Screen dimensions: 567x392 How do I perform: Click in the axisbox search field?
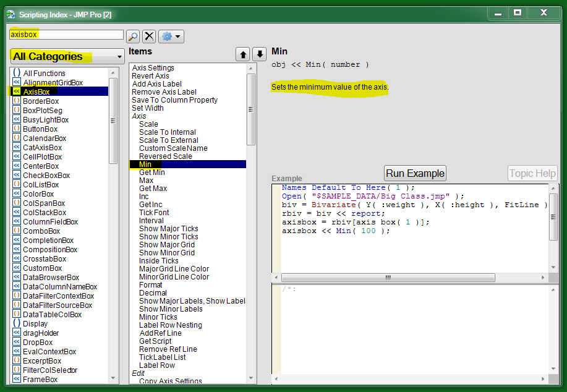click(66, 35)
